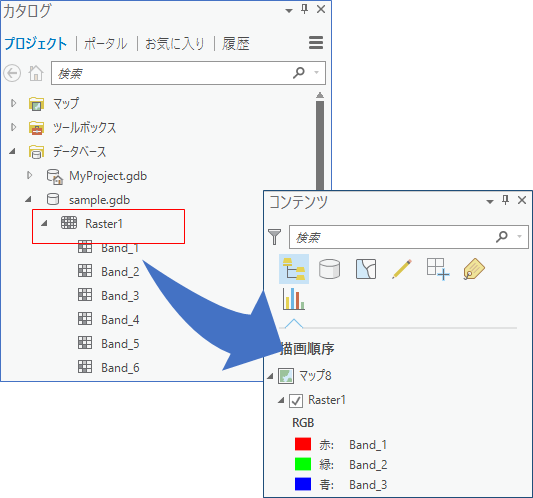The height and width of the screenshot is (498, 533).
Task: Pin the Contents pane with auto-hide pushpin
Action: coord(505,200)
